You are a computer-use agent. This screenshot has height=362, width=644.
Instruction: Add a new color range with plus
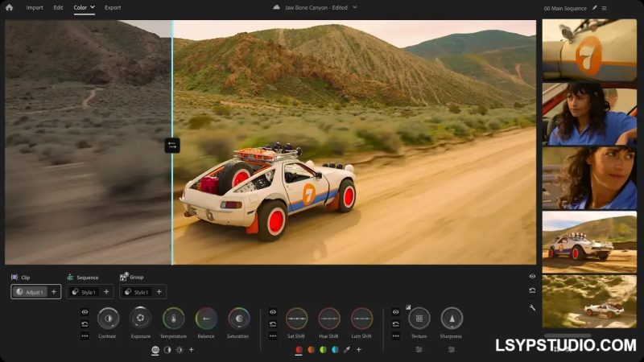[x=359, y=350]
